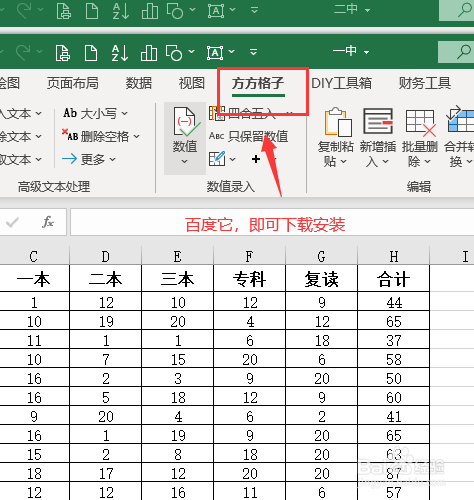This screenshot has height=500, width=474.
Task: Select the 方方格子 tab
Action: click(258, 83)
